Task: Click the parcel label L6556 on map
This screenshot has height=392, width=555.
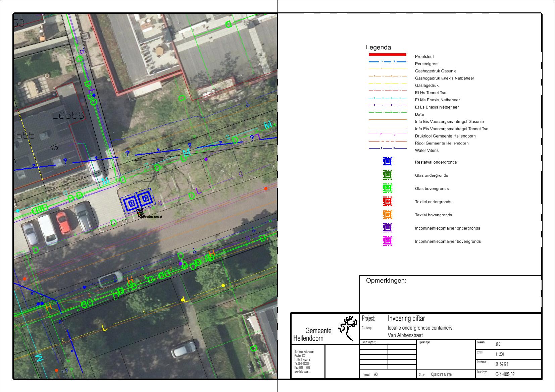Action: pos(68,116)
